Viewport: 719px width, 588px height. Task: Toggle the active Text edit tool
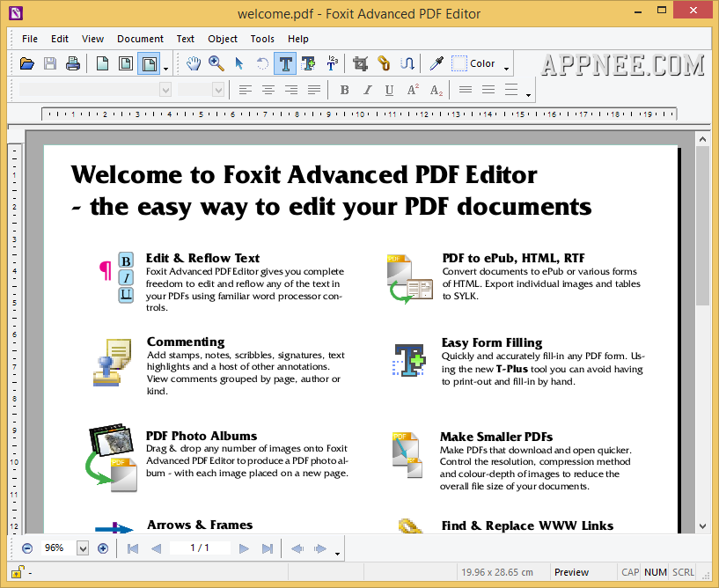285,63
